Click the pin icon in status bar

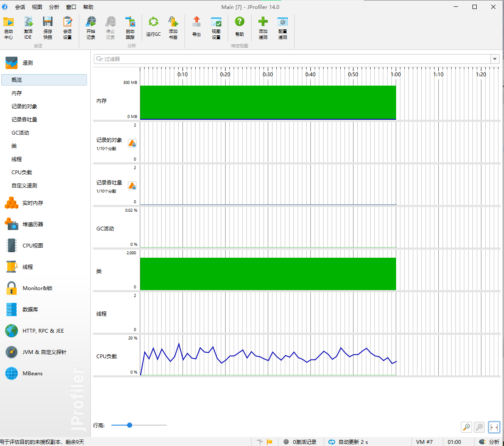(260, 442)
